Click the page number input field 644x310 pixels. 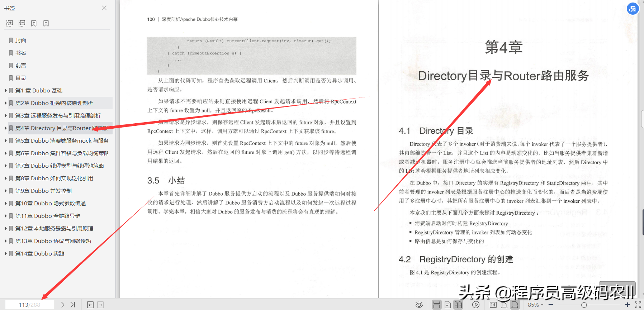click(29, 305)
